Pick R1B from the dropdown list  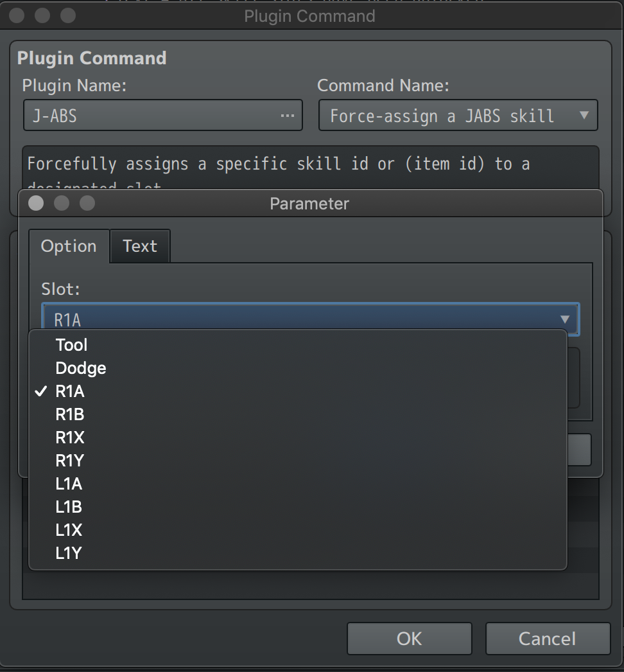(x=298, y=414)
